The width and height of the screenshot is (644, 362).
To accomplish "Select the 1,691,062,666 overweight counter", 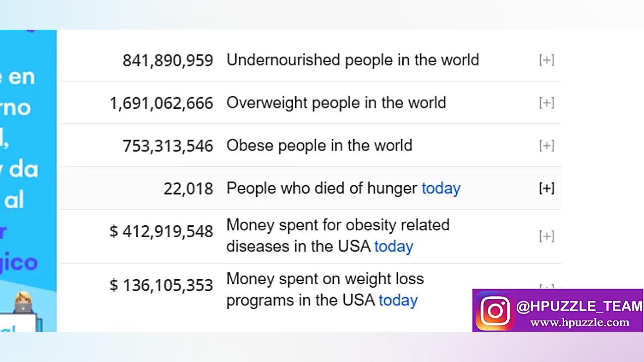I will (x=161, y=103).
